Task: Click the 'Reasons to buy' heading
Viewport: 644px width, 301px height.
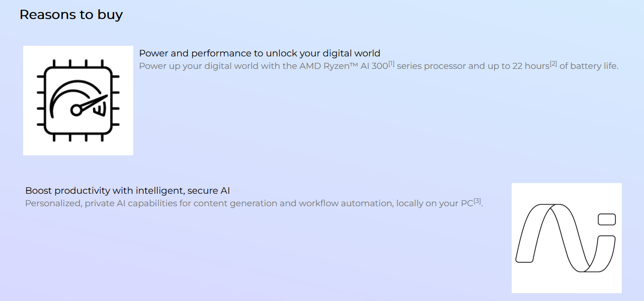Action: pos(71,15)
